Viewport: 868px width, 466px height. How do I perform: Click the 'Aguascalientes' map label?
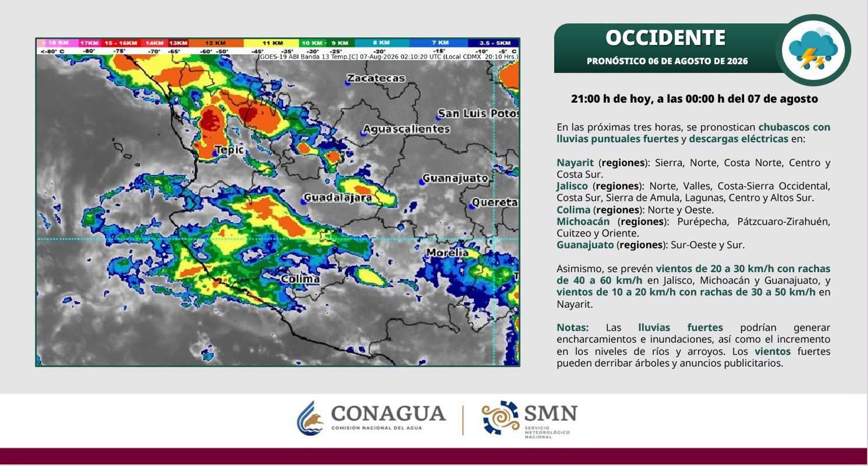click(406, 129)
